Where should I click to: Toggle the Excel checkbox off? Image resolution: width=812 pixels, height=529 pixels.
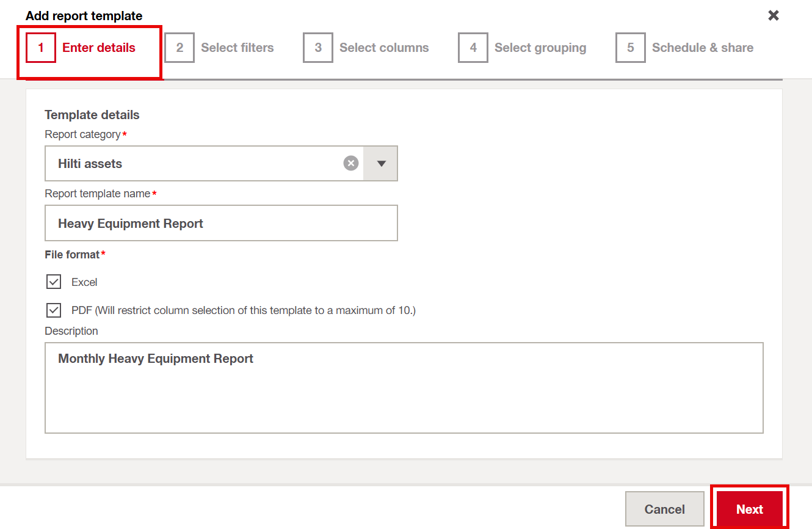click(53, 282)
